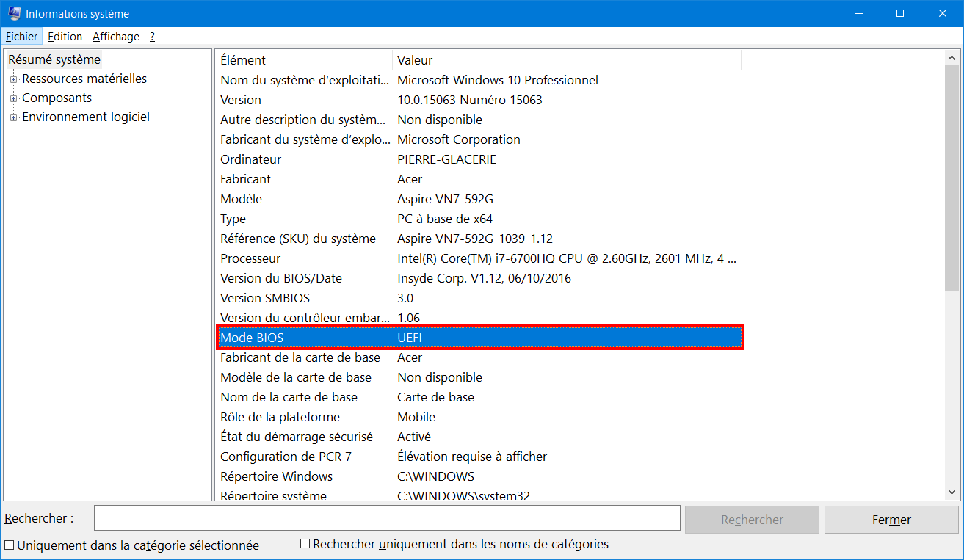Screen dimensions: 964x560
Task: Click the Rechercher button
Action: coord(752,520)
